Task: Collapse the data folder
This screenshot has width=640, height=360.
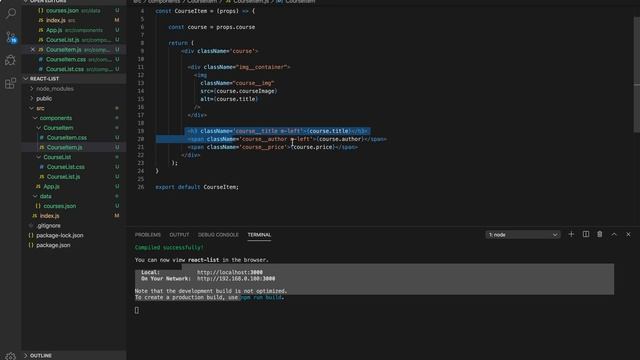Action: pyautogui.click(x=74, y=196)
